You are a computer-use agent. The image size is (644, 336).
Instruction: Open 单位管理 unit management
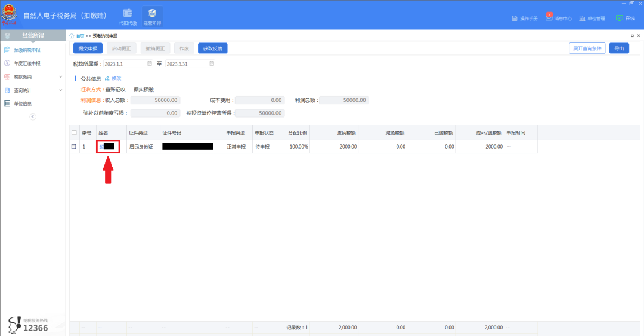tap(592, 18)
